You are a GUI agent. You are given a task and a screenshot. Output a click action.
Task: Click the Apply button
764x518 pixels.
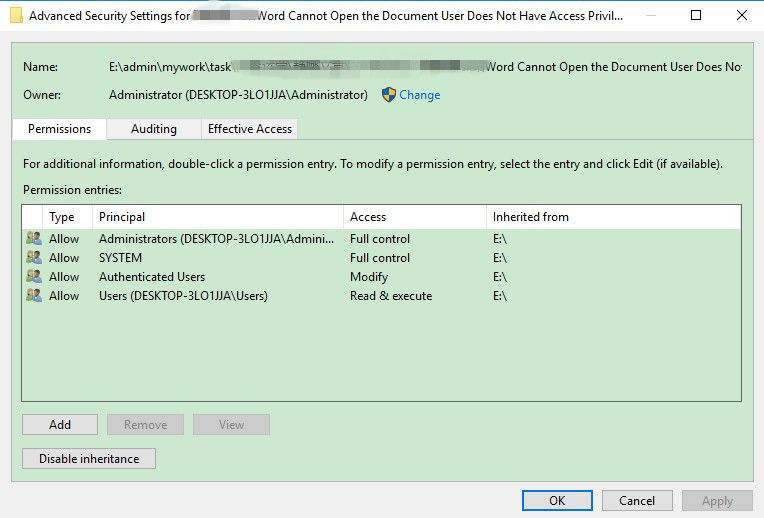click(717, 500)
